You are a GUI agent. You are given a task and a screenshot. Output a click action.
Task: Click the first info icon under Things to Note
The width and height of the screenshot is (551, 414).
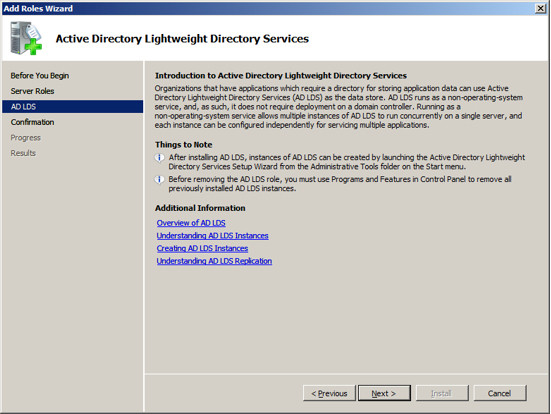159,158
